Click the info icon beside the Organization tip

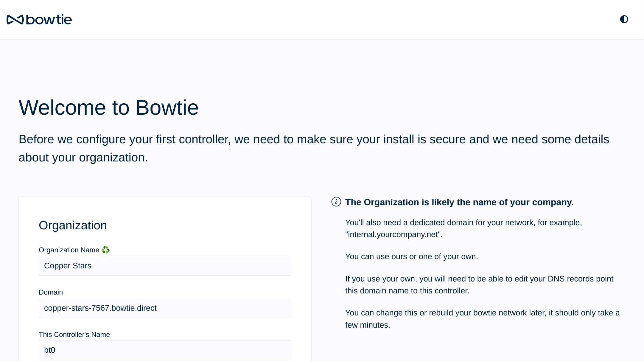[336, 202]
